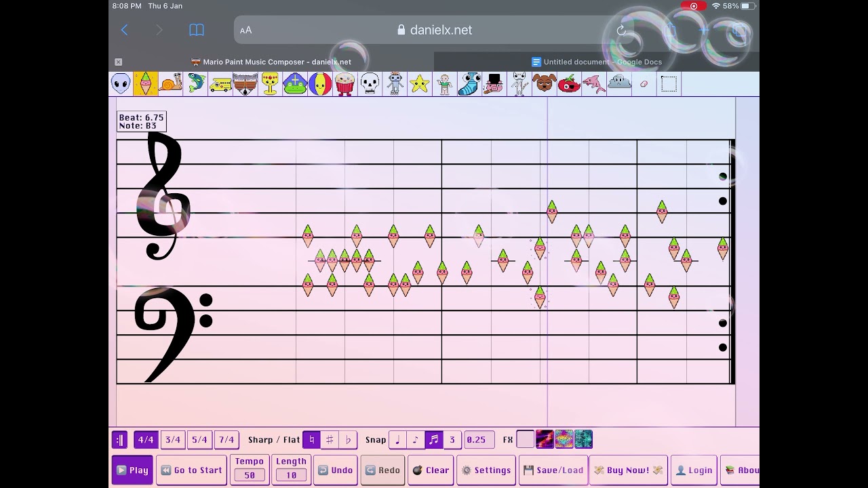
Task: Snap to sixteenth notes
Action: point(434,440)
